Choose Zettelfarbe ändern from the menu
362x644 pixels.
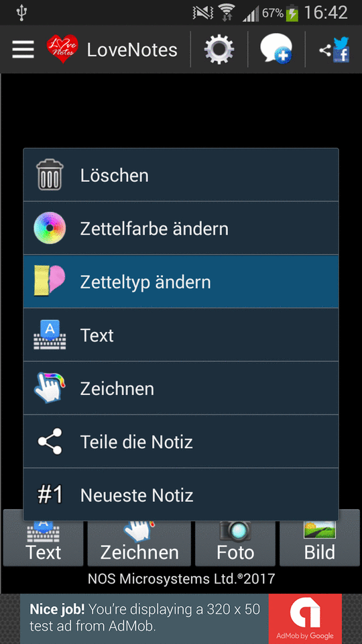click(181, 228)
